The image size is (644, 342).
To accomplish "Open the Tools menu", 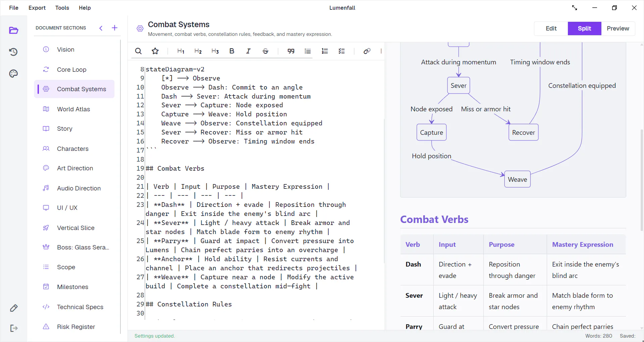I will [x=62, y=8].
